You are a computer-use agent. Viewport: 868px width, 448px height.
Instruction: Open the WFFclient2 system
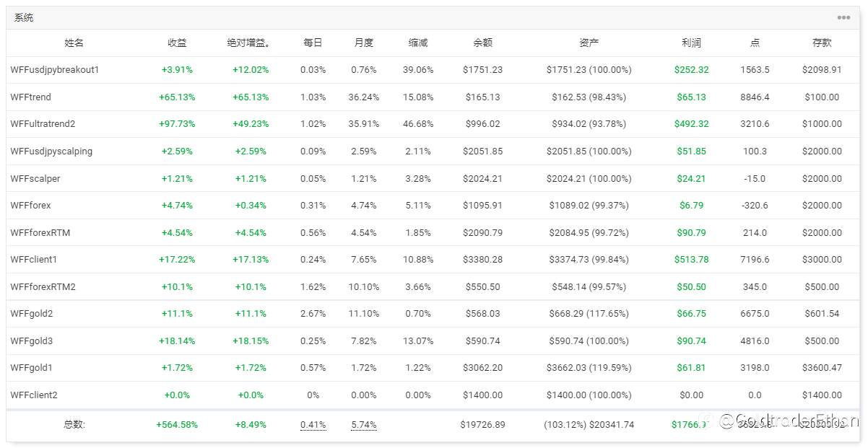point(34,395)
